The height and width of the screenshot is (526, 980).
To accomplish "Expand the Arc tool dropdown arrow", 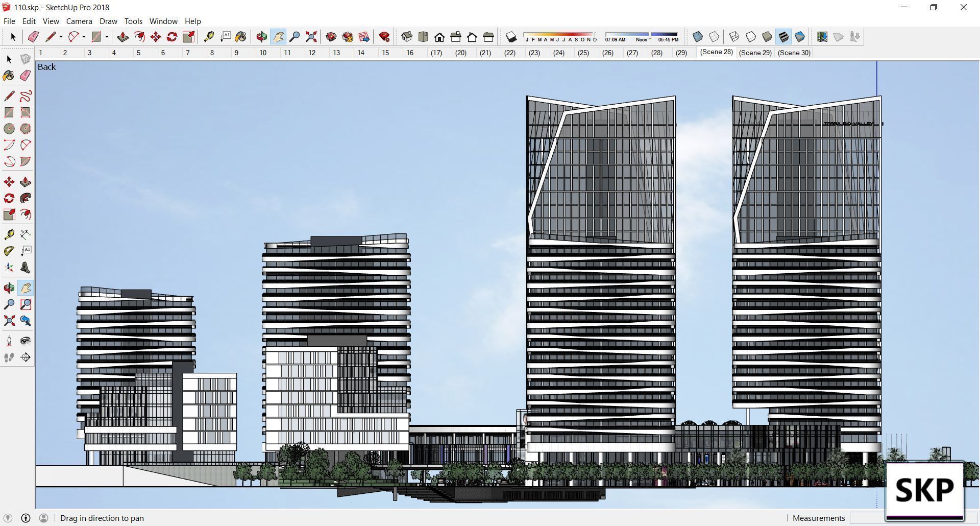I will coord(84,37).
